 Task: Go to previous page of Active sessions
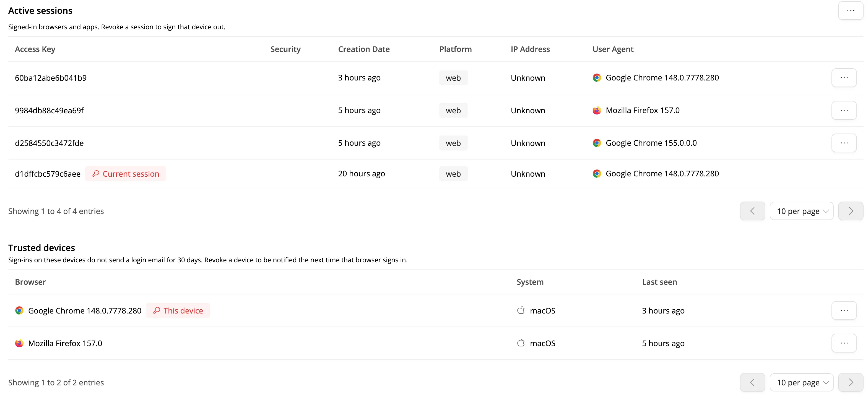[752, 211]
